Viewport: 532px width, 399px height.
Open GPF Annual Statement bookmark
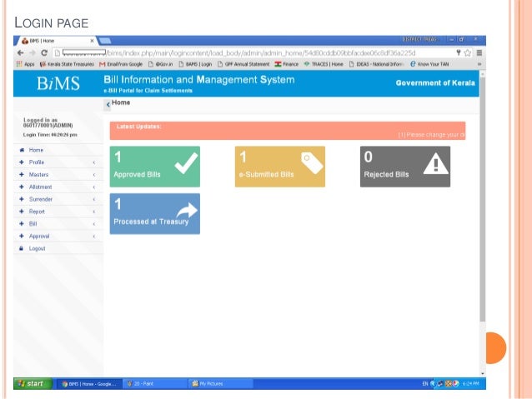(x=243, y=64)
